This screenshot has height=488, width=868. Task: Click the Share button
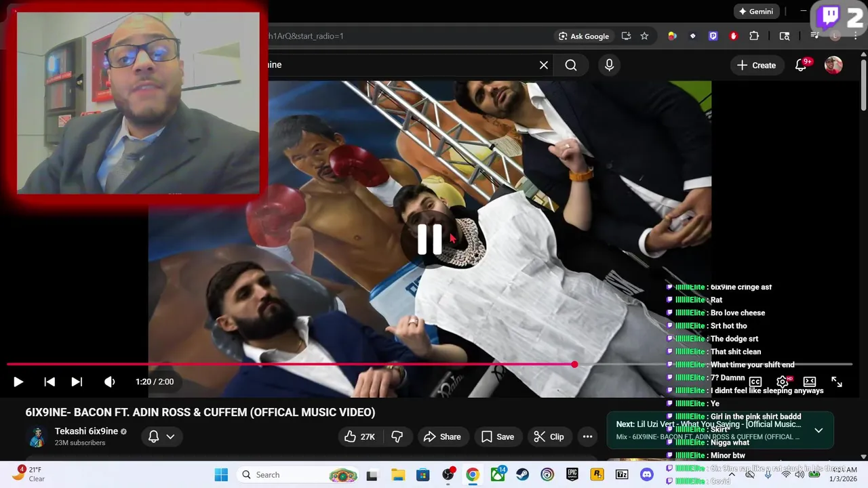[x=442, y=436]
